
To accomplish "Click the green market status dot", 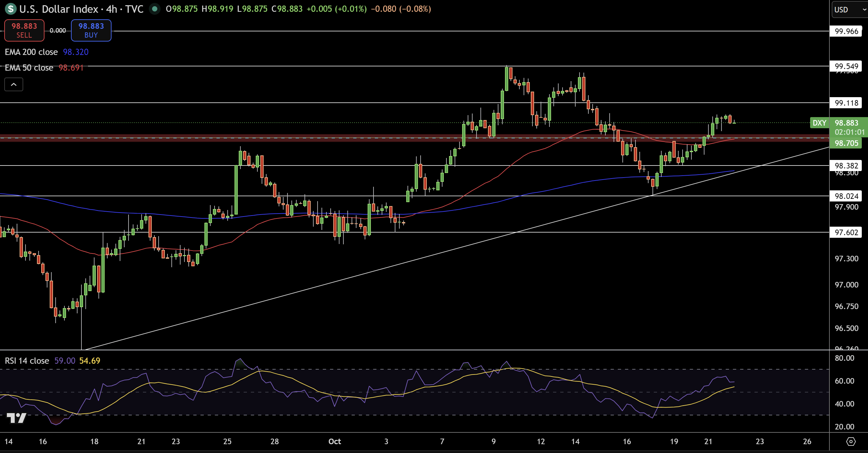I will pos(155,9).
